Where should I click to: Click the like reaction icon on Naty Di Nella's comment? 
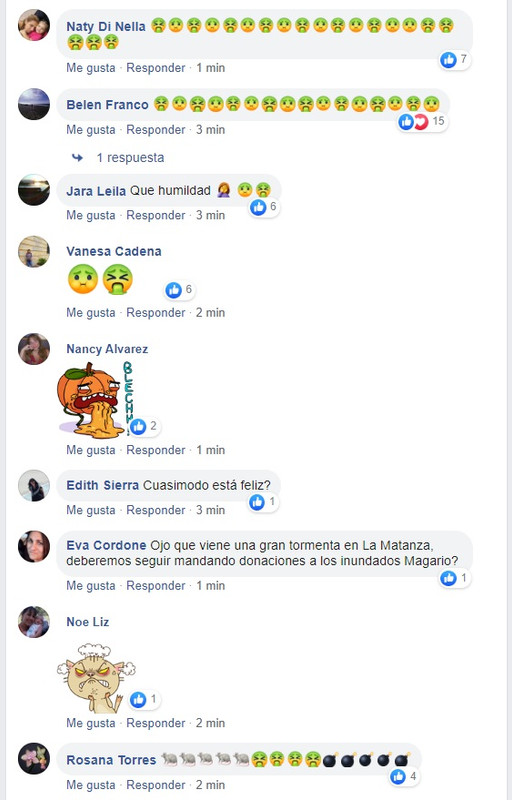pos(448,60)
